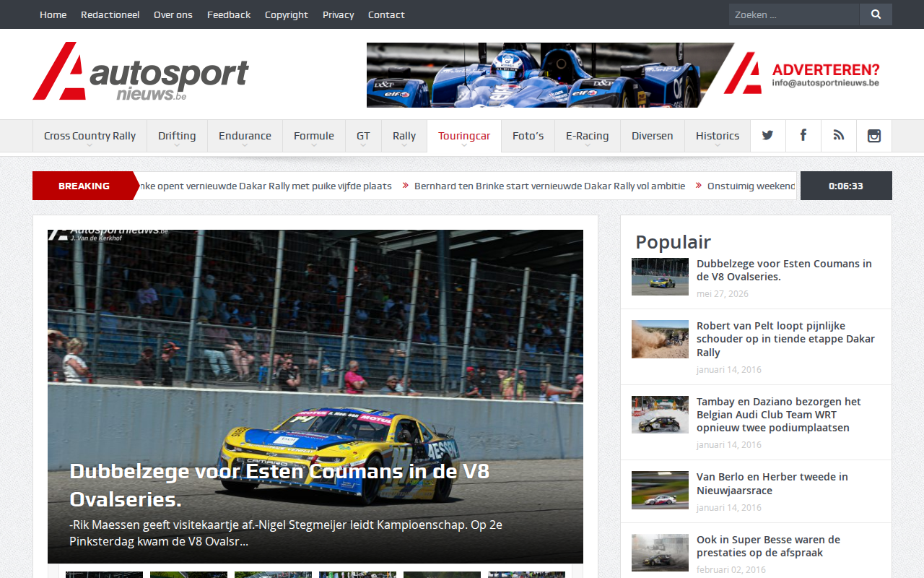
Task: Open ticker item ending 'puike vijfde plaats'
Action: [x=265, y=186]
